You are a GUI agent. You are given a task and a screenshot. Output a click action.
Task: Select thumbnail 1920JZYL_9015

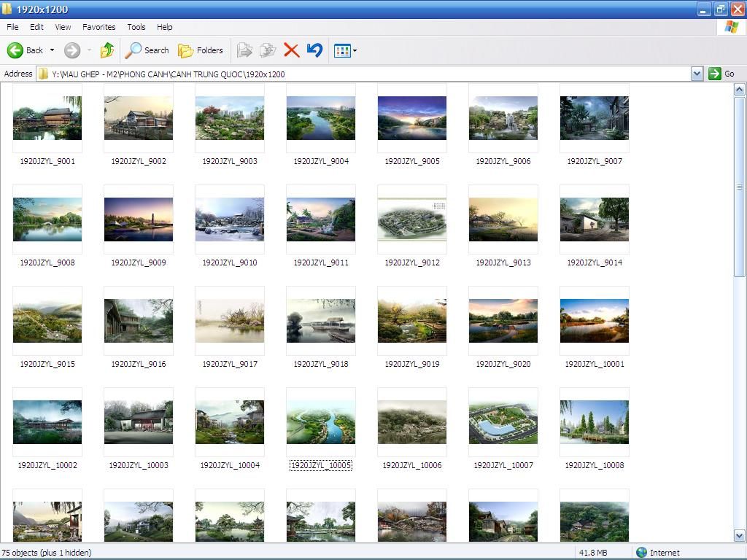pyautogui.click(x=47, y=321)
